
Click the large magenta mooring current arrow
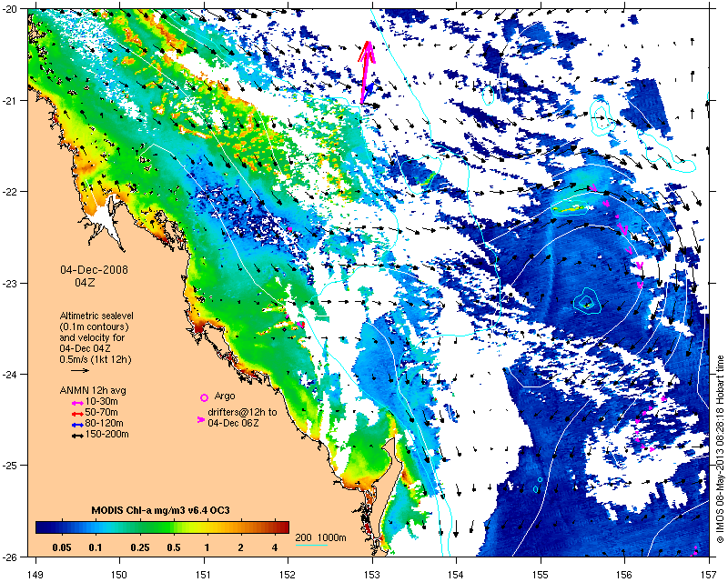click(367, 72)
